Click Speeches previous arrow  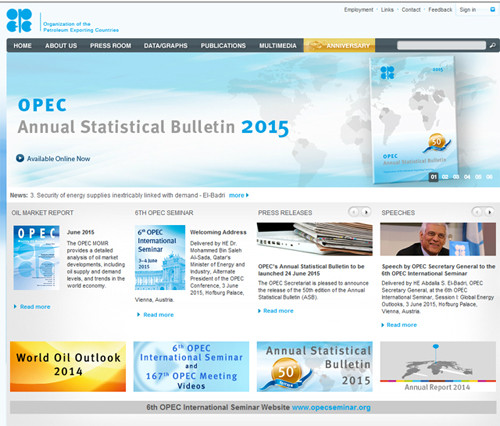pos(477,212)
